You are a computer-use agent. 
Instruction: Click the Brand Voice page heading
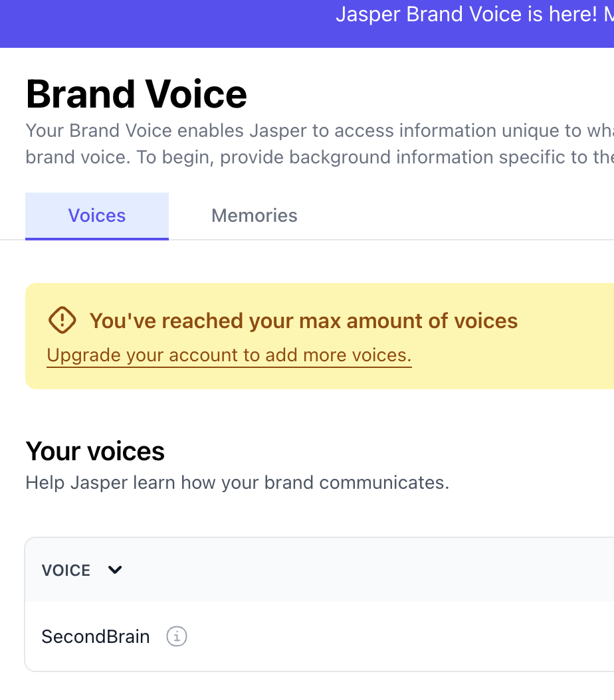136,94
